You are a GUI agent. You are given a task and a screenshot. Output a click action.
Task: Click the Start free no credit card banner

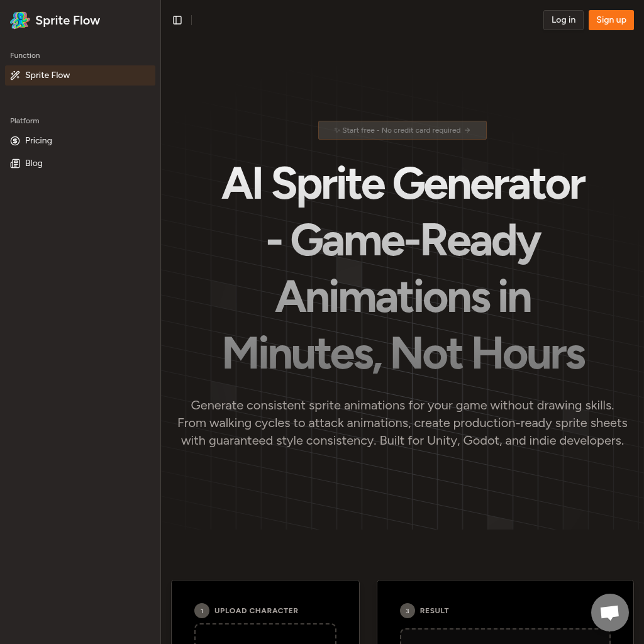[402, 130]
